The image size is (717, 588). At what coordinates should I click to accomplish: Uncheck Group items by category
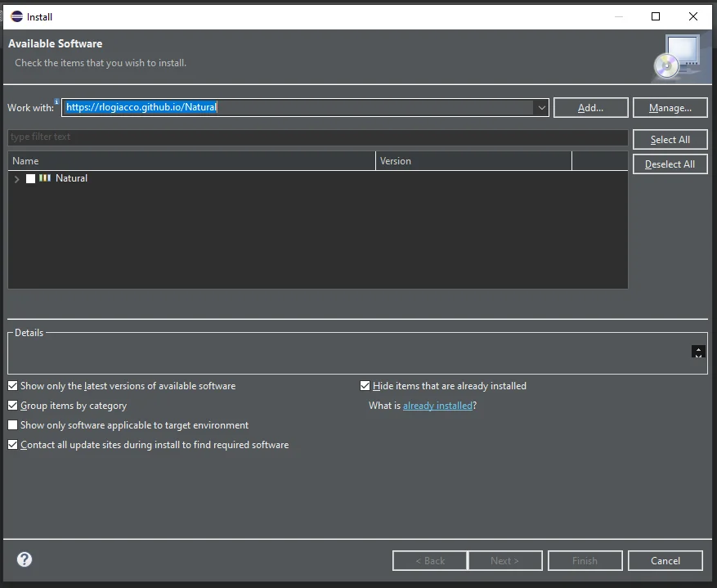[12, 405]
